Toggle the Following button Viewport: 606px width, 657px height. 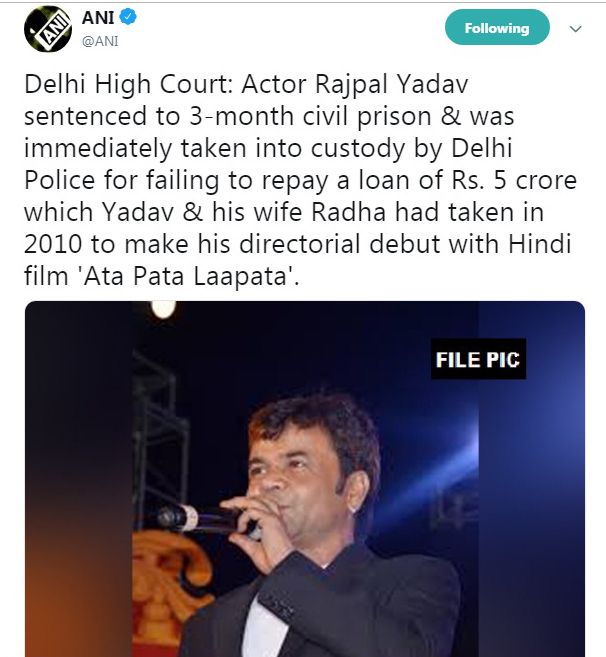tap(497, 28)
